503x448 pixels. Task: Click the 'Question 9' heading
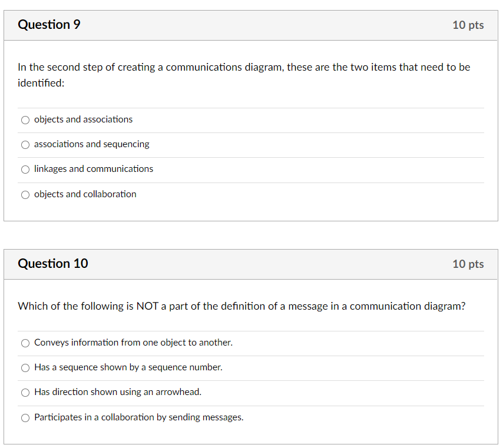point(49,25)
